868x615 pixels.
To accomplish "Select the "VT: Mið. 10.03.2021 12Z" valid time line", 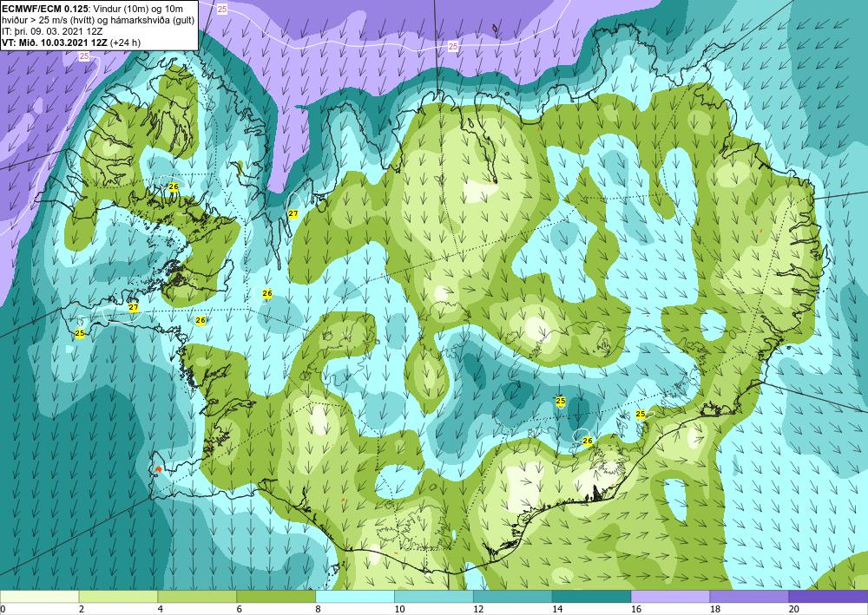I will point(56,43).
